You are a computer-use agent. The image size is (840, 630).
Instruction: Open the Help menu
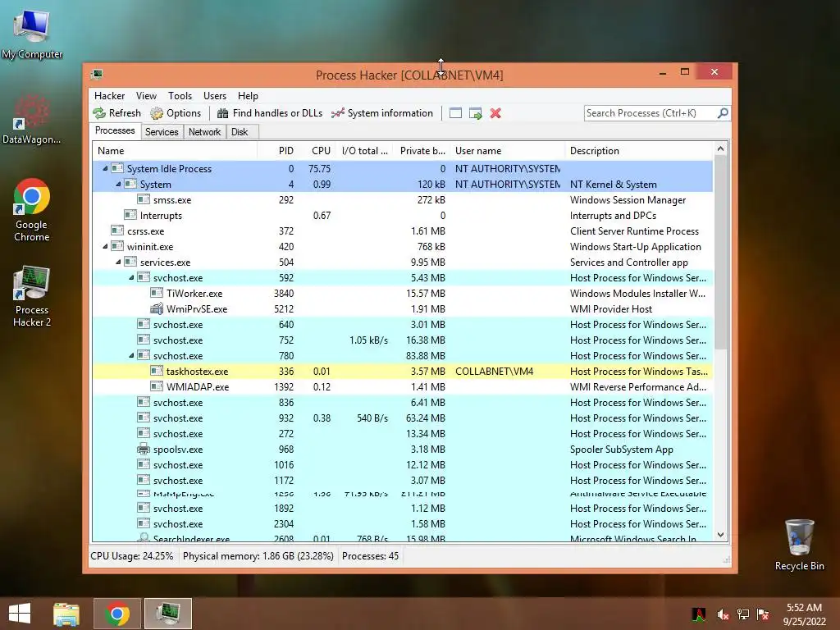(x=248, y=96)
